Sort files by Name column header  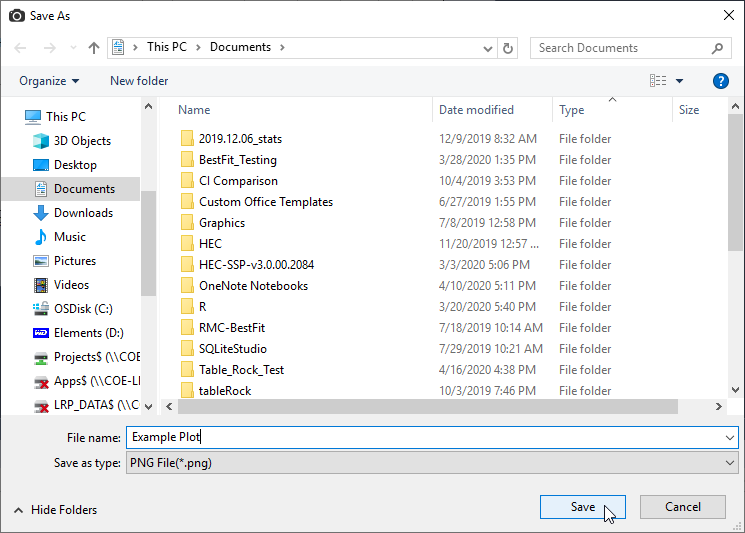(194, 110)
